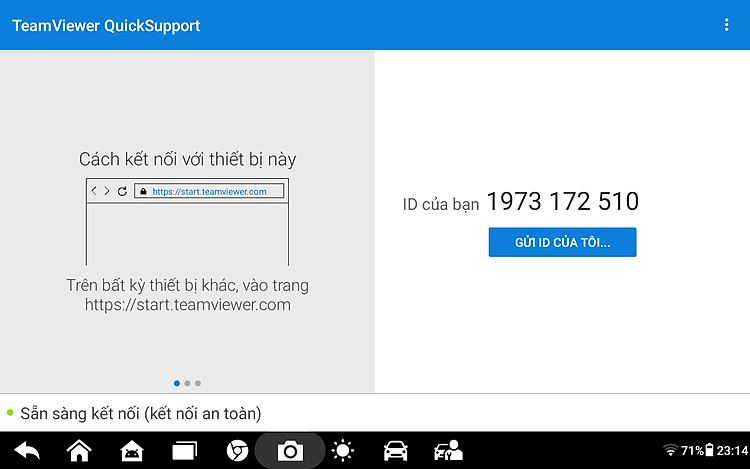Go back with the back arrow
The width and height of the screenshot is (750, 469).
(27, 451)
